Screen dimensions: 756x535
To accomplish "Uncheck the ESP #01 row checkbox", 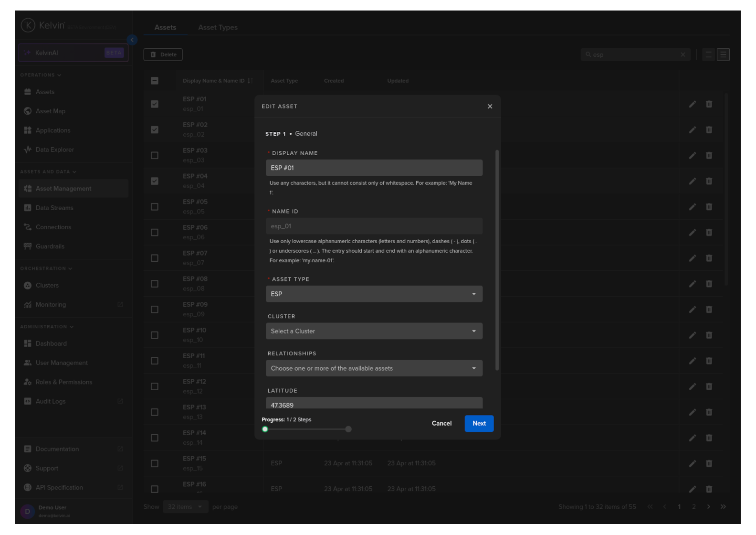I will pyautogui.click(x=155, y=104).
